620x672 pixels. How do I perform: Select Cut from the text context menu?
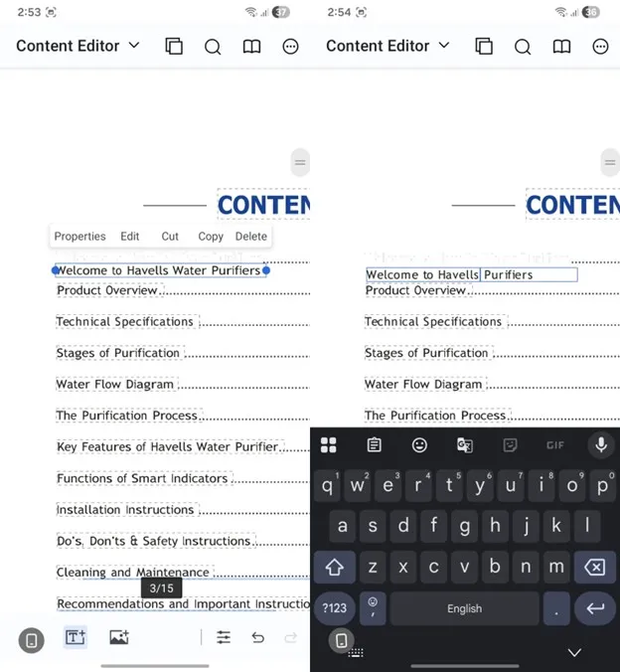click(x=170, y=237)
